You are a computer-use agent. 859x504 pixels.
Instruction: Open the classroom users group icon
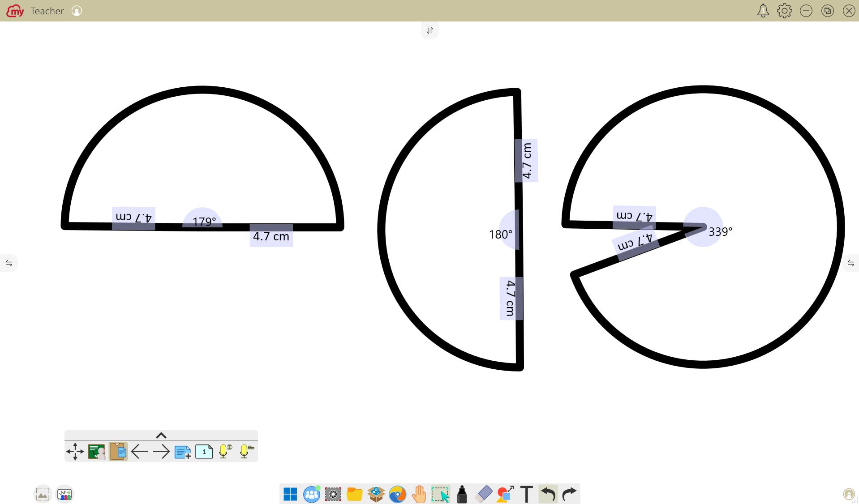coord(312,494)
